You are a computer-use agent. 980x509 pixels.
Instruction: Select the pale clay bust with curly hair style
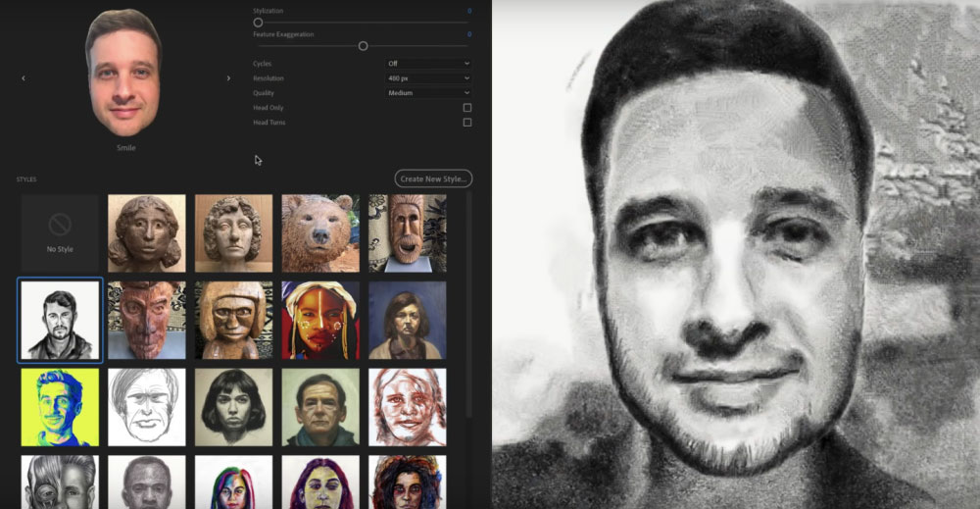pyautogui.click(x=234, y=233)
